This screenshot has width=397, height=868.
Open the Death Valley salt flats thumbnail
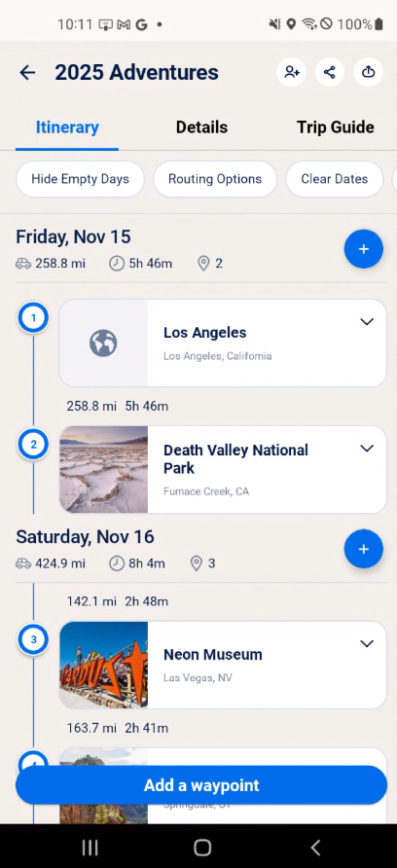click(x=103, y=469)
